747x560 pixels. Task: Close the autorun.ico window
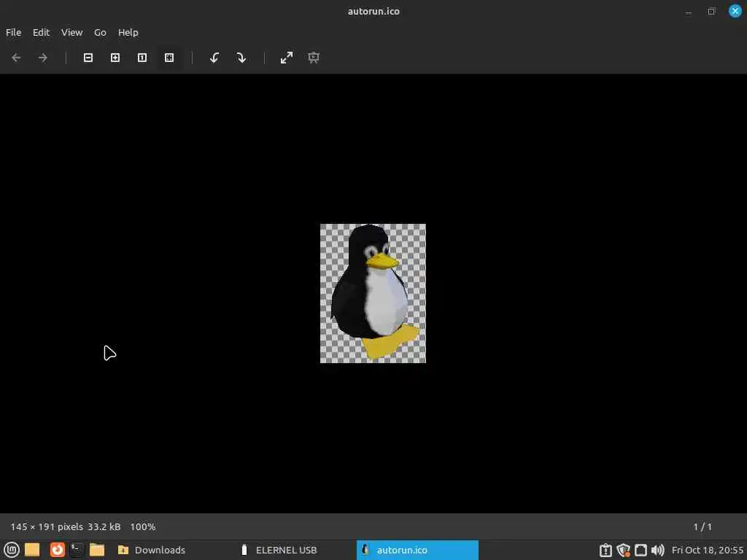pos(735,11)
